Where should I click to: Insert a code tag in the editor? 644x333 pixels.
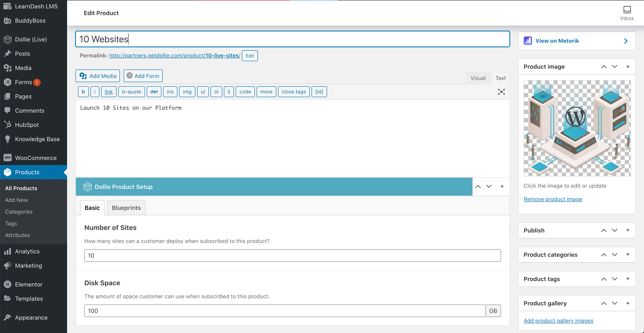pyautogui.click(x=245, y=92)
